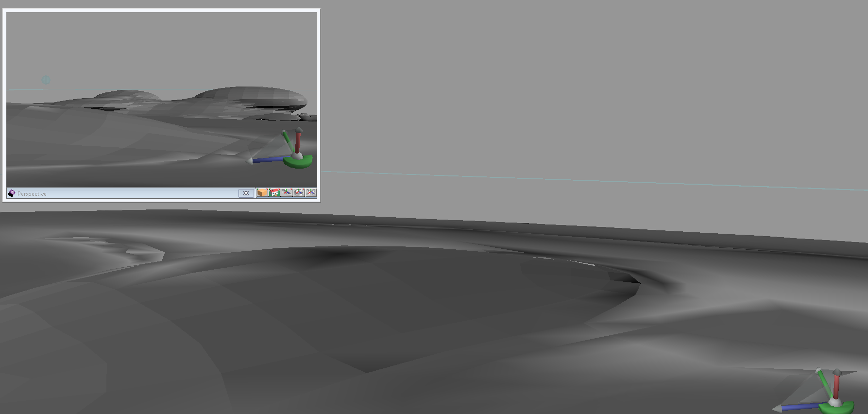Image resolution: width=868 pixels, height=414 pixels.
Task: Click the last axis icon in the inset toolbar
Action: click(x=311, y=193)
